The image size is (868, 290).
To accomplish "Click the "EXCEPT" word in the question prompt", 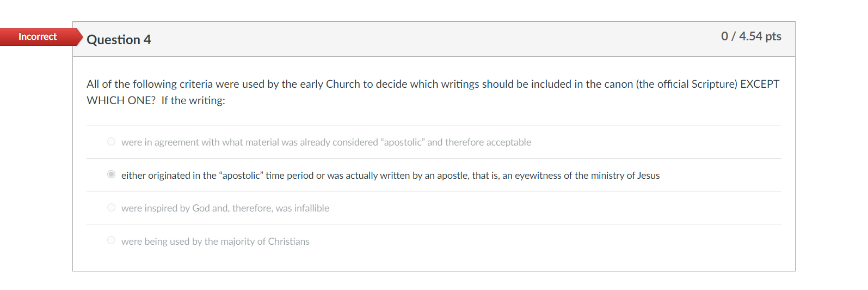I will point(760,84).
